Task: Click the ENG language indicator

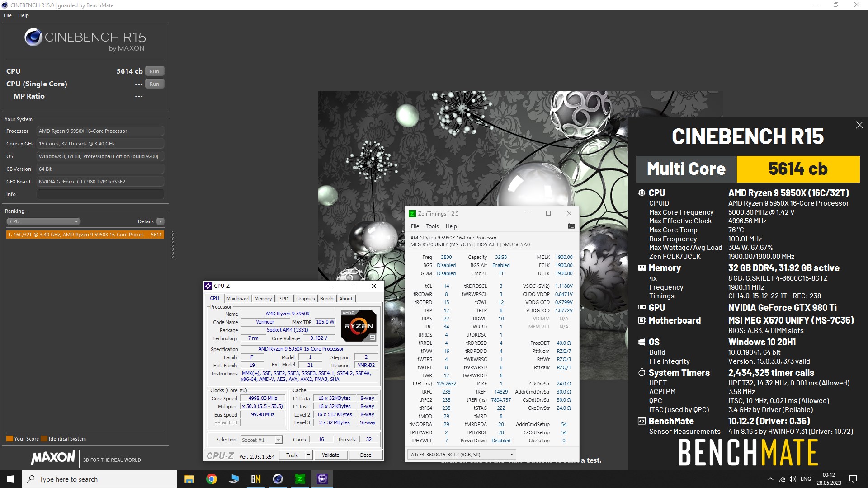Action: [806, 479]
